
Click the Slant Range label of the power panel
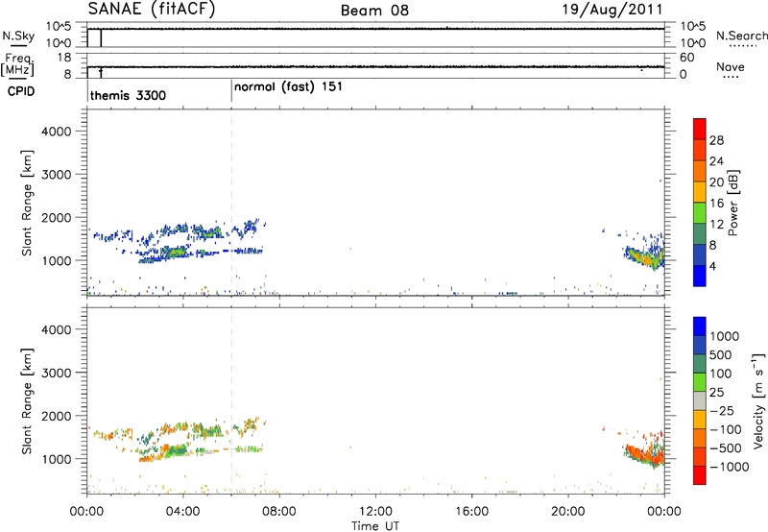coord(27,203)
